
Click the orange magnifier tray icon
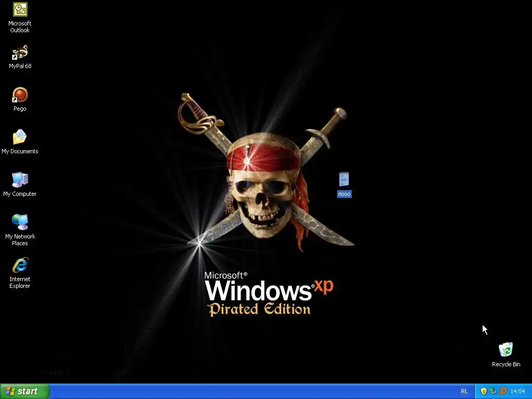[x=503, y=392]
